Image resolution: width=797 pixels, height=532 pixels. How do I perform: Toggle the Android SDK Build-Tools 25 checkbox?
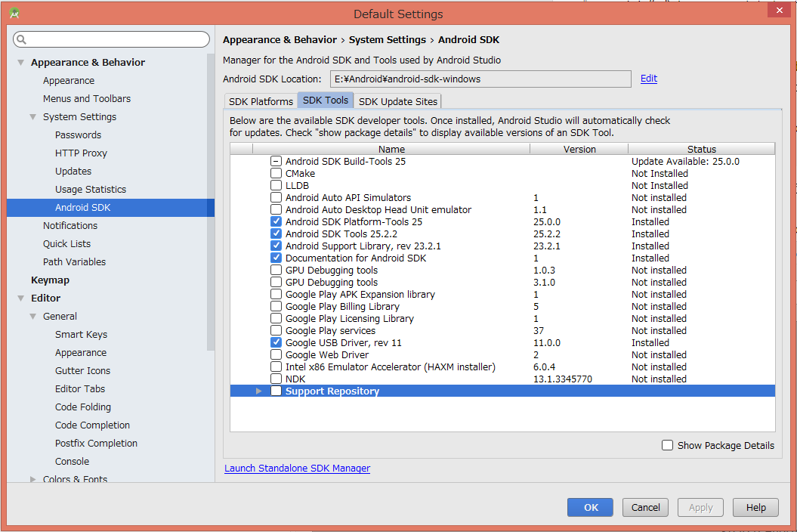coord(276,161)
